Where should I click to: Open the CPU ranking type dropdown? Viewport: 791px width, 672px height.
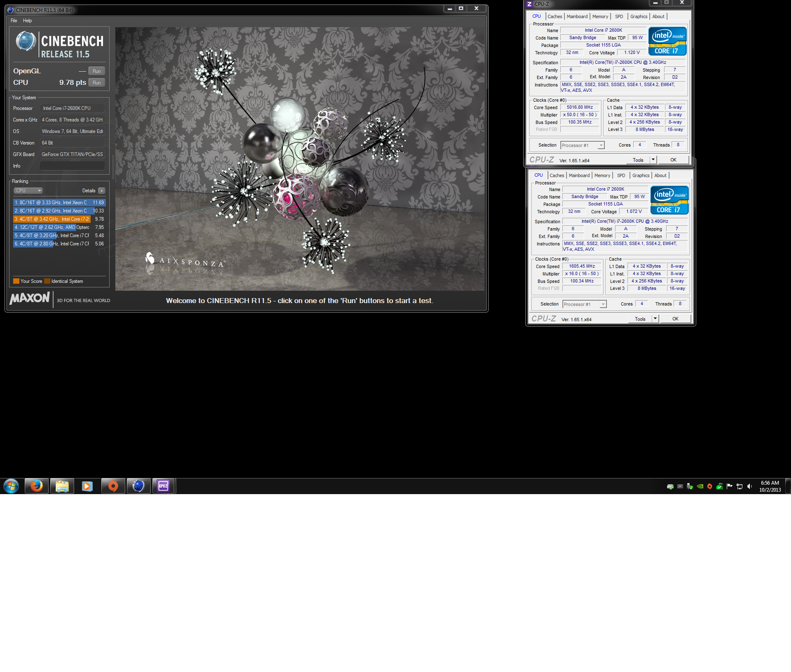(x=28, y=191)
